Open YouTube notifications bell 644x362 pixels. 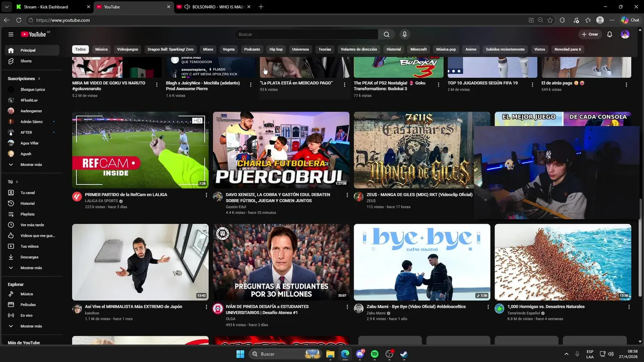pos(609,34)
